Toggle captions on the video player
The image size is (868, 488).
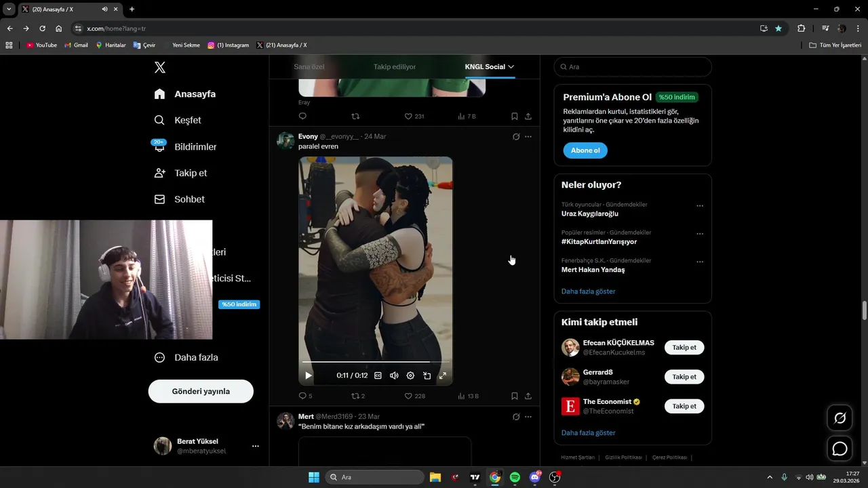coord(378,375)
